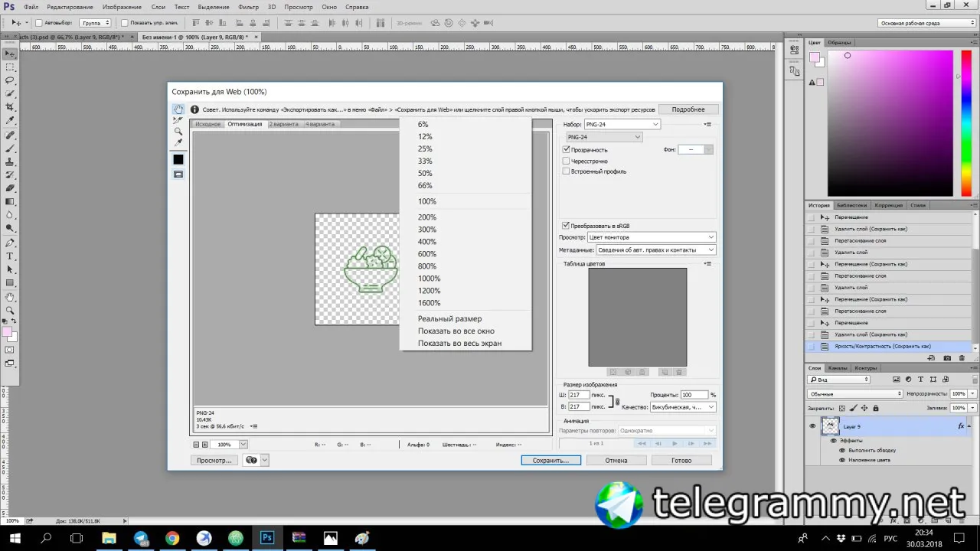The width and height of the screenshot is (980, 551).
Task: Toggle Преобразовать в sRGB checkbox
Action: click(567, 226)
